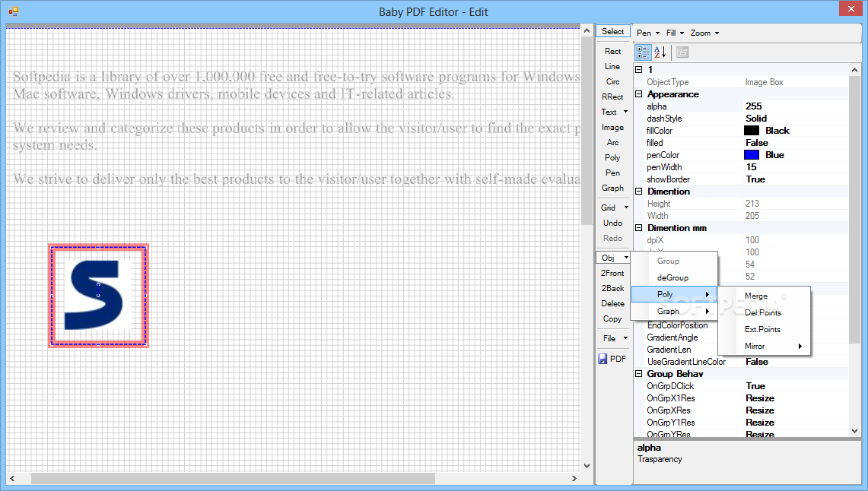The height and width of the screenshot is (491, 868).
Task: Click property grid scrollbar up arrow
Action: [855, 70]
